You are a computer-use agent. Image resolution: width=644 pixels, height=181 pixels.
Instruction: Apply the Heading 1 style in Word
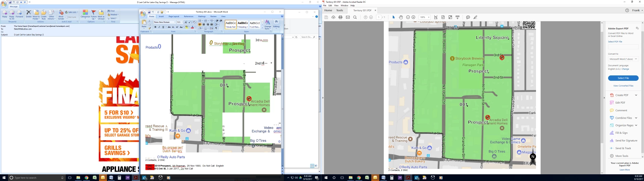coord(243,24)
